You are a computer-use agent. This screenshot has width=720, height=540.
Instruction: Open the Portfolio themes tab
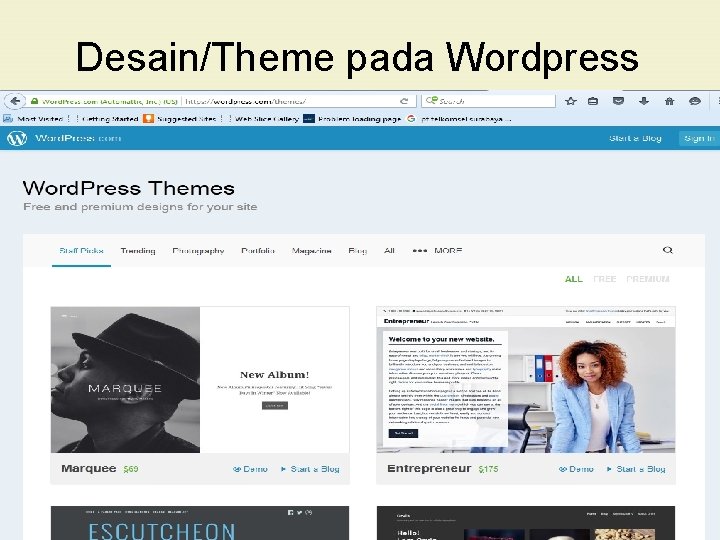(258, 251)
